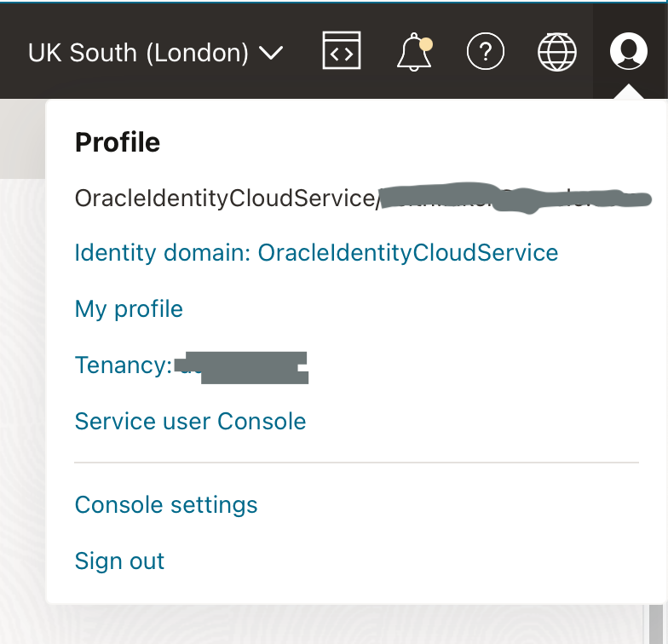Go to My profile
Viewport: 668px width, 644px height.
129,308
